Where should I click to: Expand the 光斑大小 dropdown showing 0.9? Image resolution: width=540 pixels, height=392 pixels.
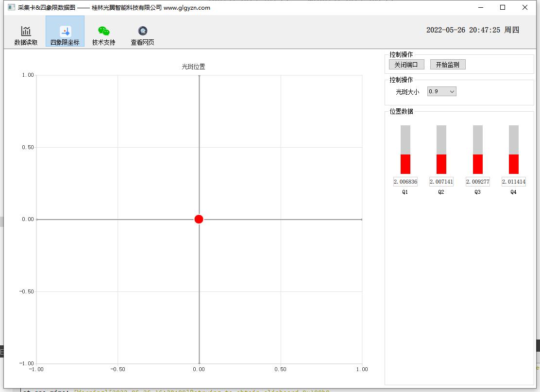441,91
